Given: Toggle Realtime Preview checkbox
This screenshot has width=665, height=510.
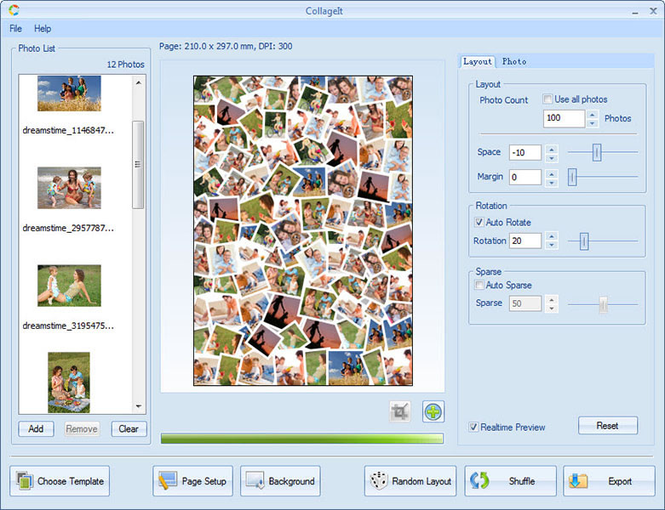Looking at the screenshot, I should click(x=473, y=427).
